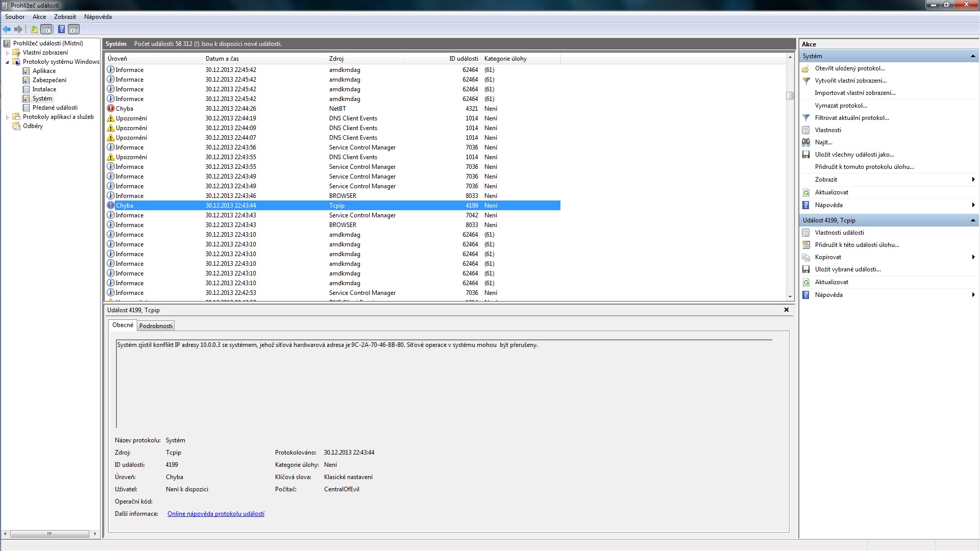The height and width of the screenshot is (551, 980).
Task: Select the Aplikace log in the tree
Action: [44, 71]
